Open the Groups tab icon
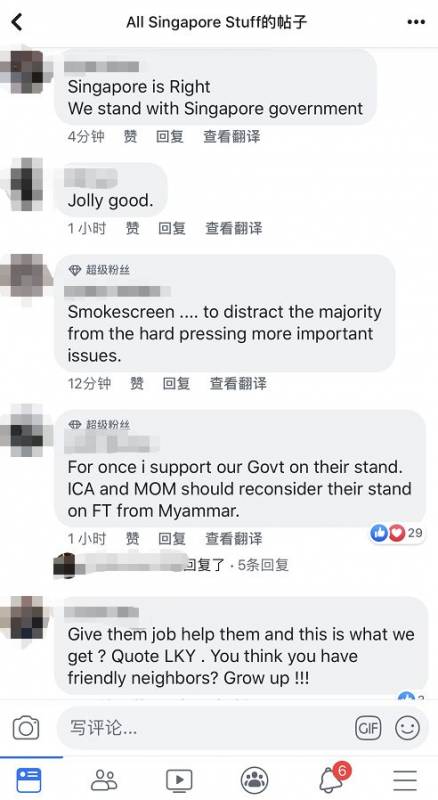The image size is (438, 800). pyautogui.click(x=254, y=780)
